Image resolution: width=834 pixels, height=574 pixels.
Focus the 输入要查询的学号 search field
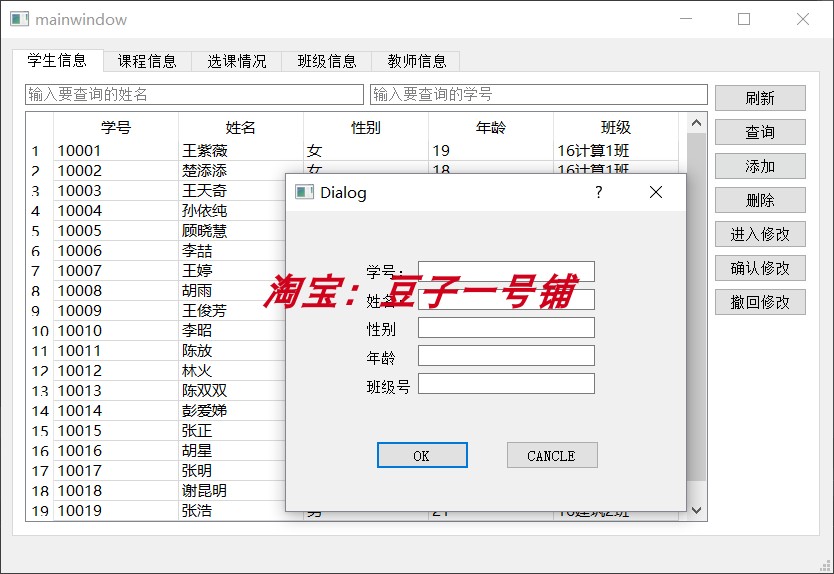(x=539, y=95)
